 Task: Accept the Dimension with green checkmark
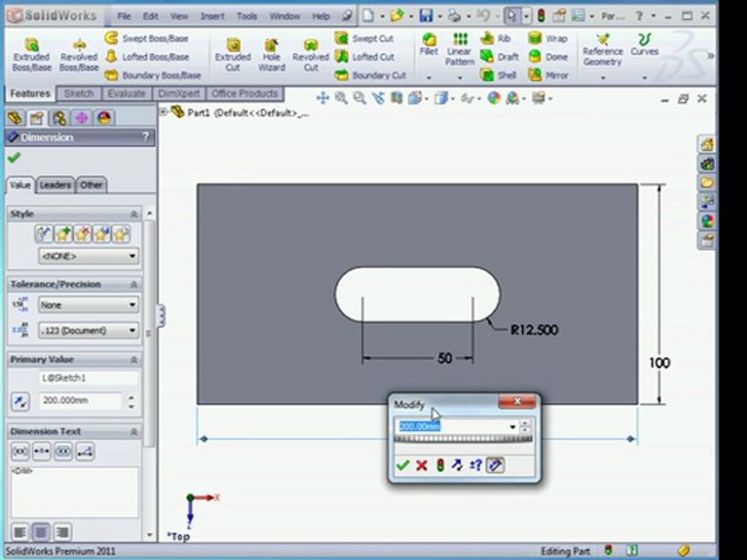[x=14, y=158]
